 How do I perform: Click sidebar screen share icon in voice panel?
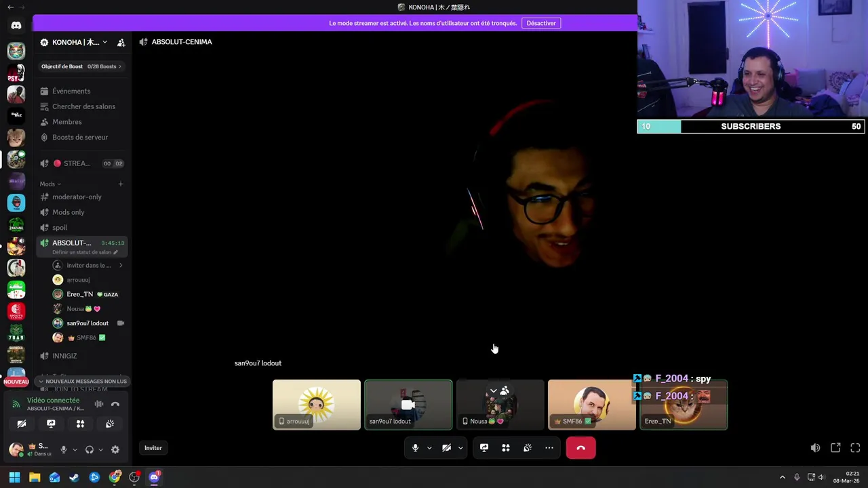click(x=51, y=424)
